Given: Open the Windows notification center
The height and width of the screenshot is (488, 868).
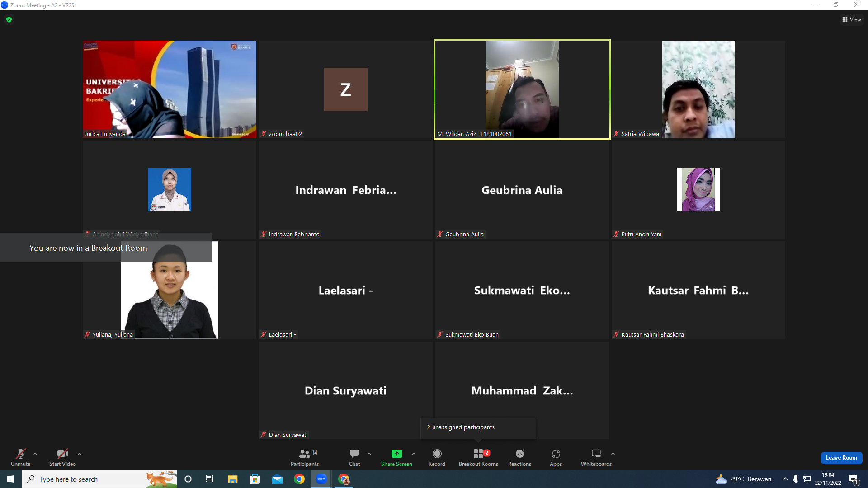Looking at the screenshot, I should click(854, 479).
